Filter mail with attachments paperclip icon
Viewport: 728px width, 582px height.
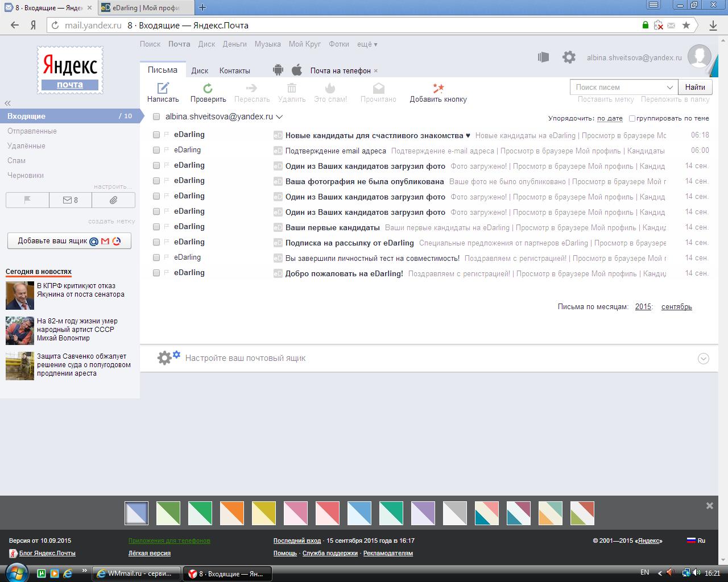(x=113, y=200)
